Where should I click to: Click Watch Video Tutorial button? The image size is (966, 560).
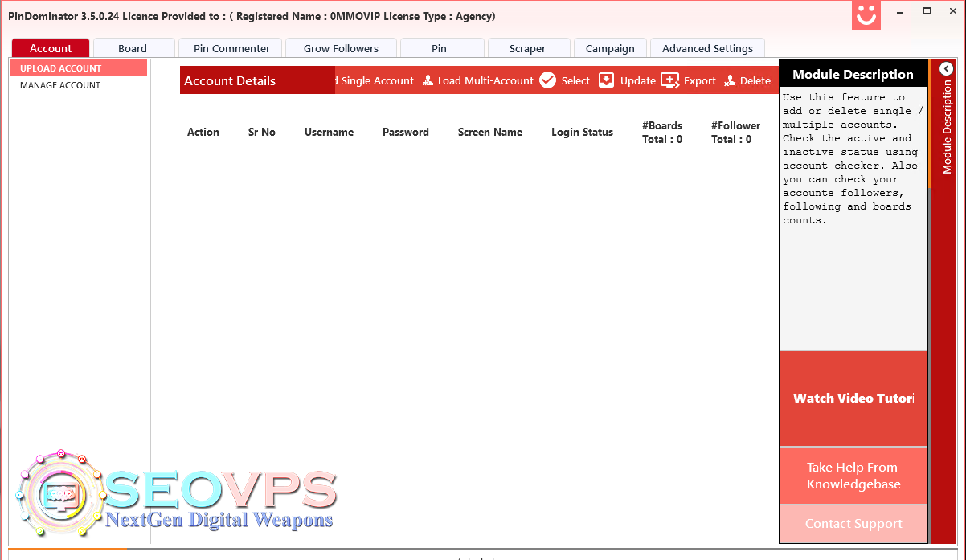pyautogui.click(x=853, y=399)
